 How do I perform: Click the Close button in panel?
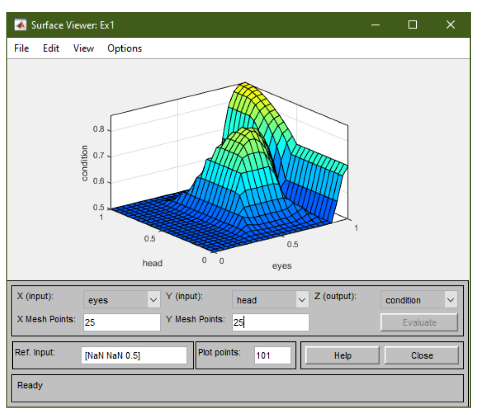pos(422,355)
